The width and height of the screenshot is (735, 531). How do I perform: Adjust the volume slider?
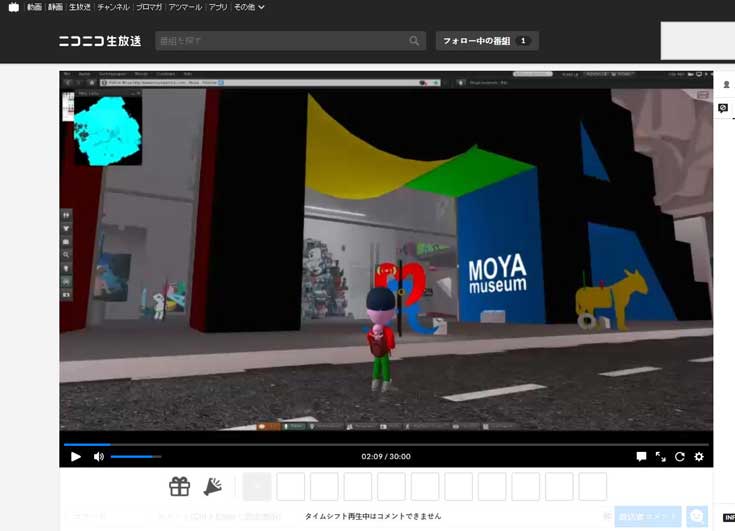135,457
